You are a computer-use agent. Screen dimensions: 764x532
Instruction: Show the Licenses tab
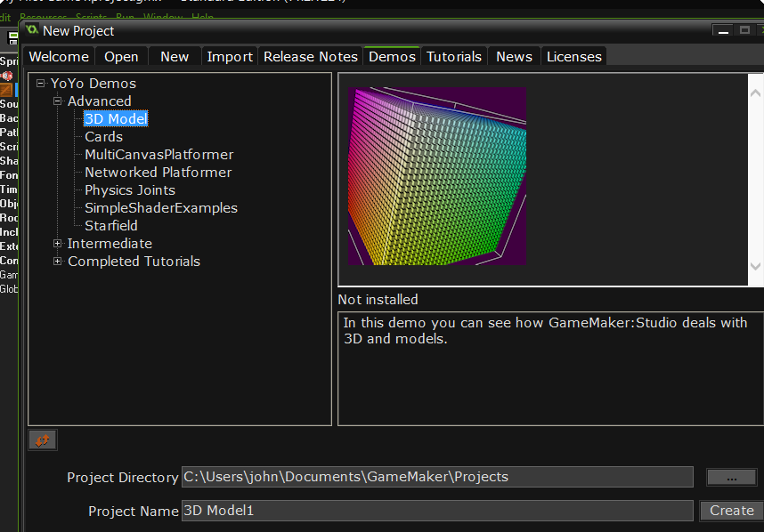(x=574, y=56)
